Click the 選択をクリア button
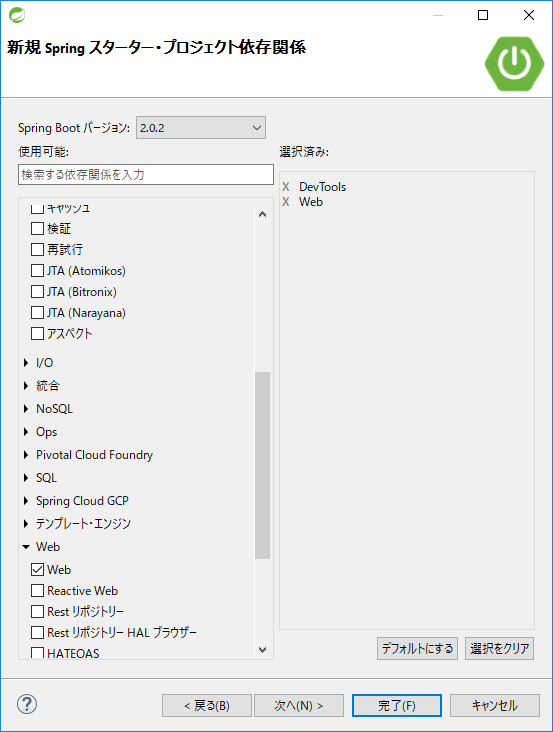Image resolution: width=553 pixels, height=732 pixels. click(x=499, y=648)
